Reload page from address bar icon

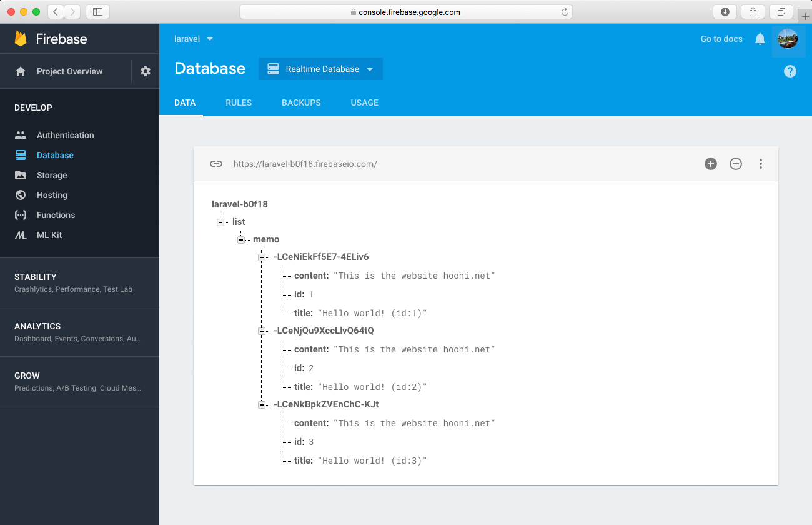565,12
